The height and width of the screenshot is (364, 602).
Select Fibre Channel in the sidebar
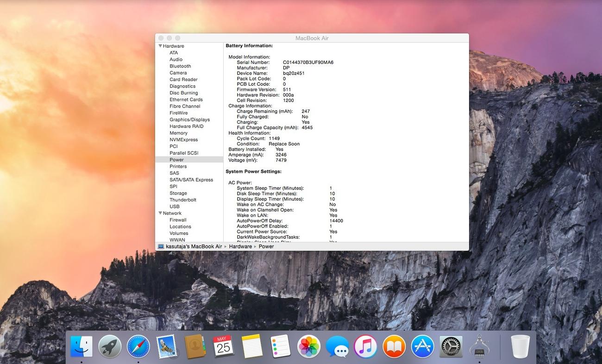pyautogui.click(x=185, y=106)
